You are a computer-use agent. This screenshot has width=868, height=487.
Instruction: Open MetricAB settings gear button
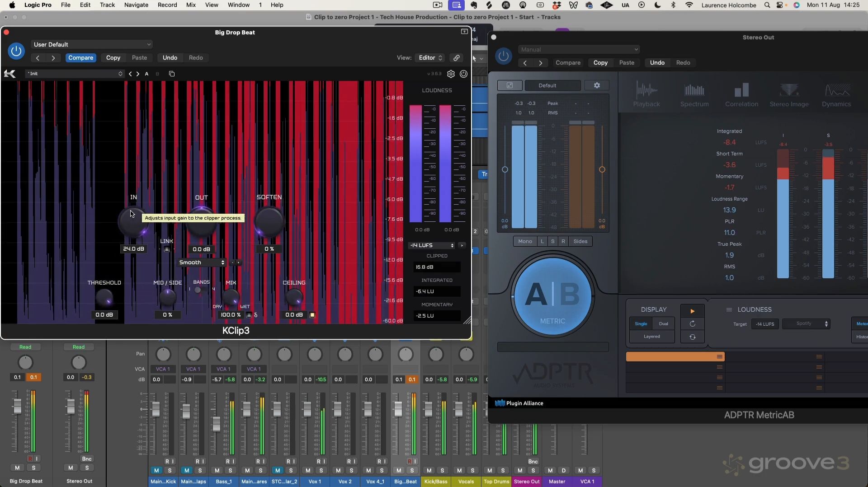click(597, 85)
